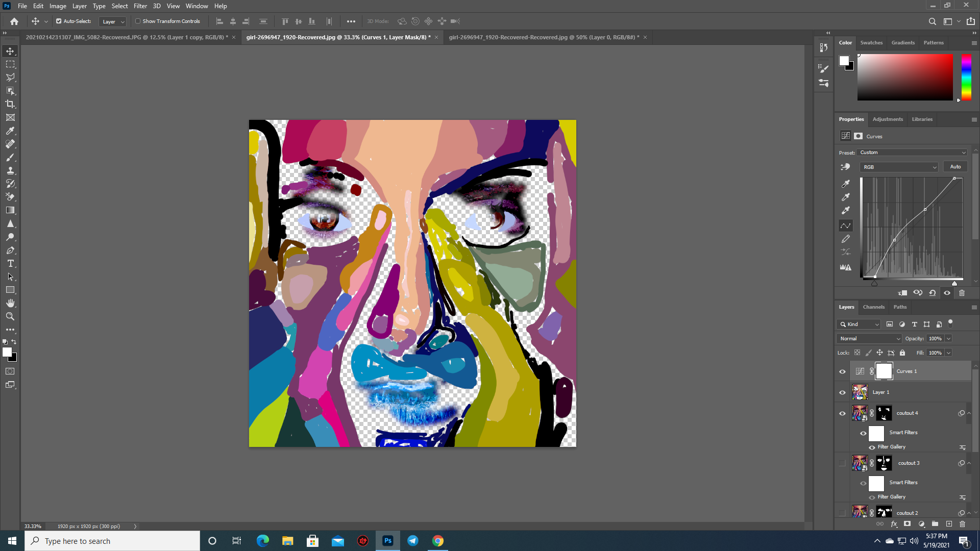Select the Hand tool

10,303
